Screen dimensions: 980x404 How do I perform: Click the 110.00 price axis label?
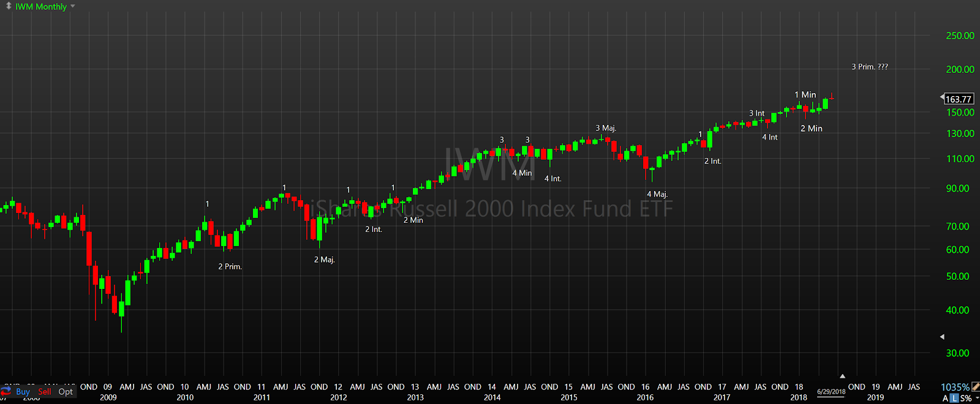click(960, 159)
